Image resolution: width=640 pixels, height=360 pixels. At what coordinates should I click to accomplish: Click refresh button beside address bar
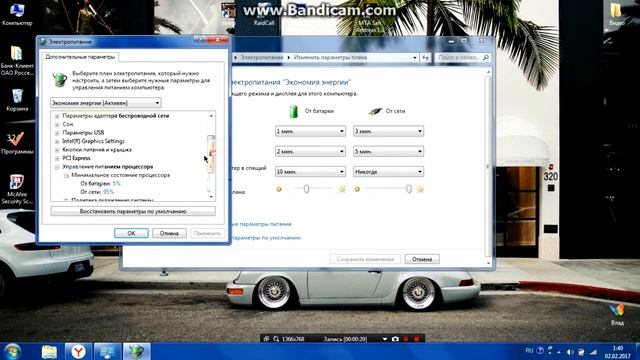(x=426, y=58)
